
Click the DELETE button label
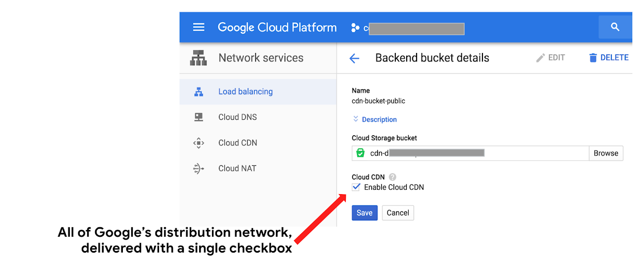click(x=614, y=58)
